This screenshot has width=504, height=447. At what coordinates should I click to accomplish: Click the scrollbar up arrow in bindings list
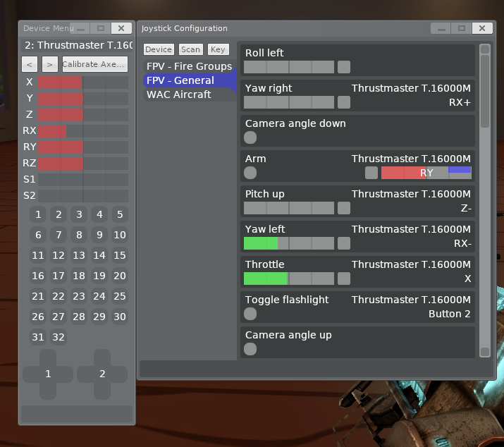(x=485, y=49)
